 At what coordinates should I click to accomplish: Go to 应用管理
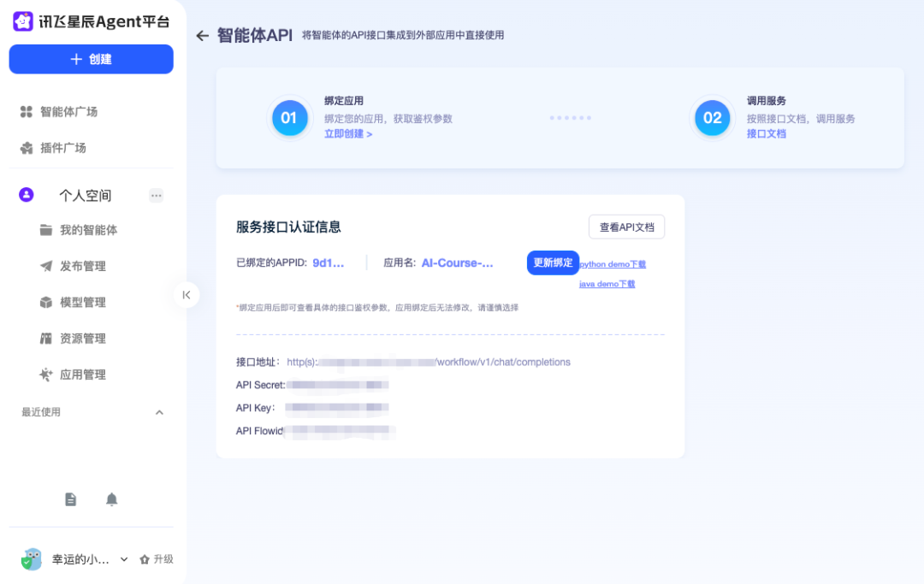[x=82, y=375]
